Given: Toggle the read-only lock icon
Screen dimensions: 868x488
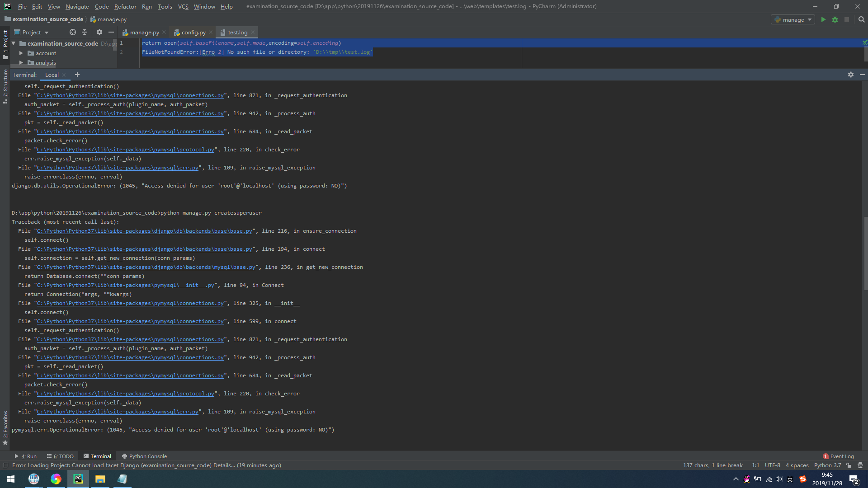Looking at the screenshot, I should pos(849,465).
